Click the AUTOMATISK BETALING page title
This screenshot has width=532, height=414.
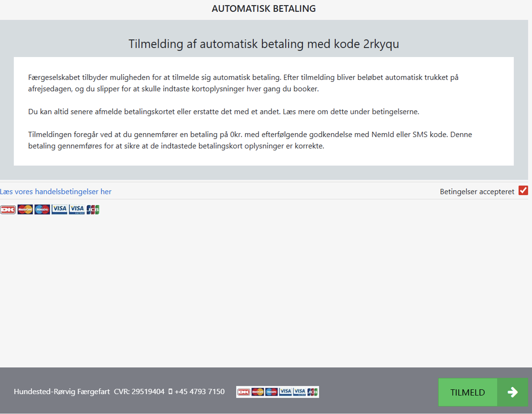point(264,9)
